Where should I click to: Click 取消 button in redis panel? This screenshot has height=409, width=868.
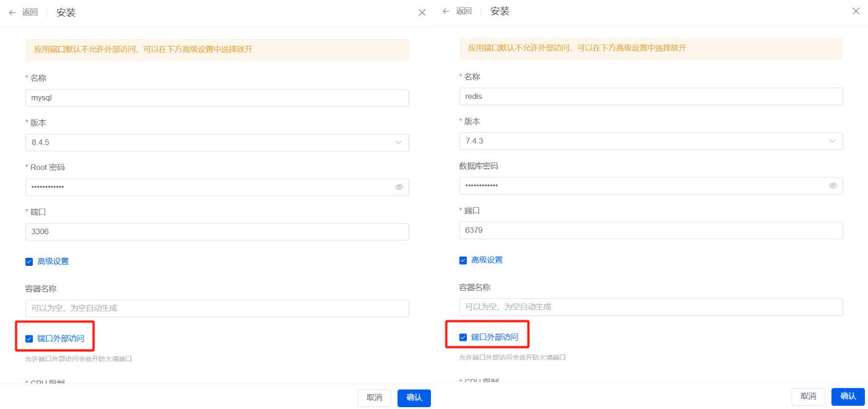(809, 397)
